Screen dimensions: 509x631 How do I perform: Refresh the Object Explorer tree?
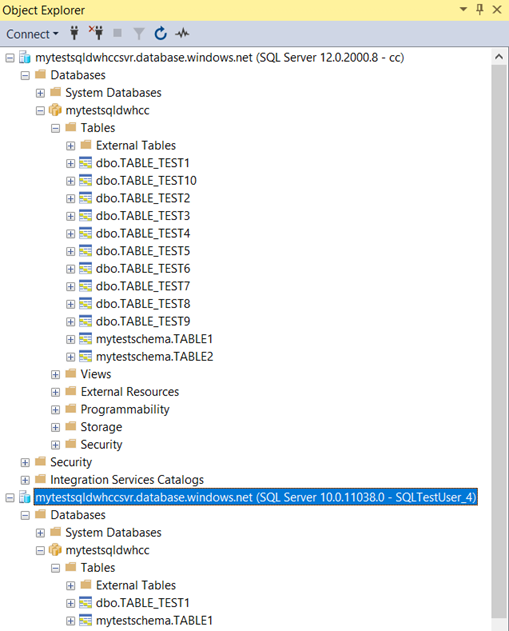coord(161,33)
